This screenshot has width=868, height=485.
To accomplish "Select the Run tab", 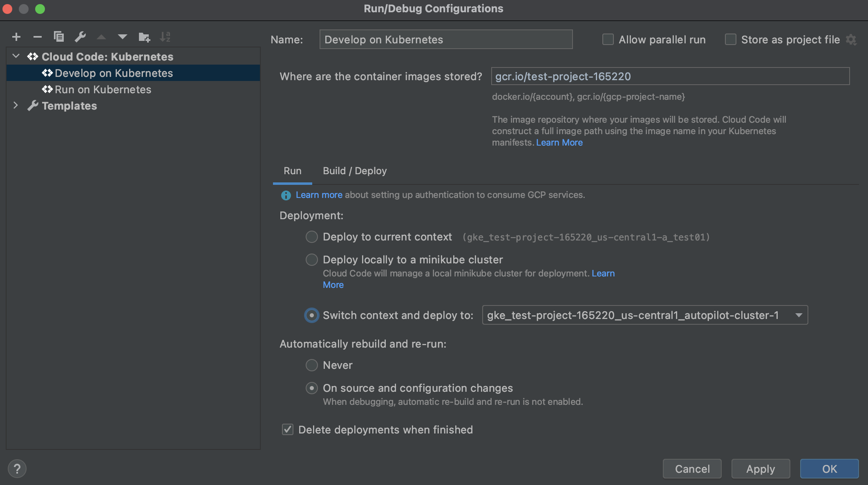I will tap(292, 171).
